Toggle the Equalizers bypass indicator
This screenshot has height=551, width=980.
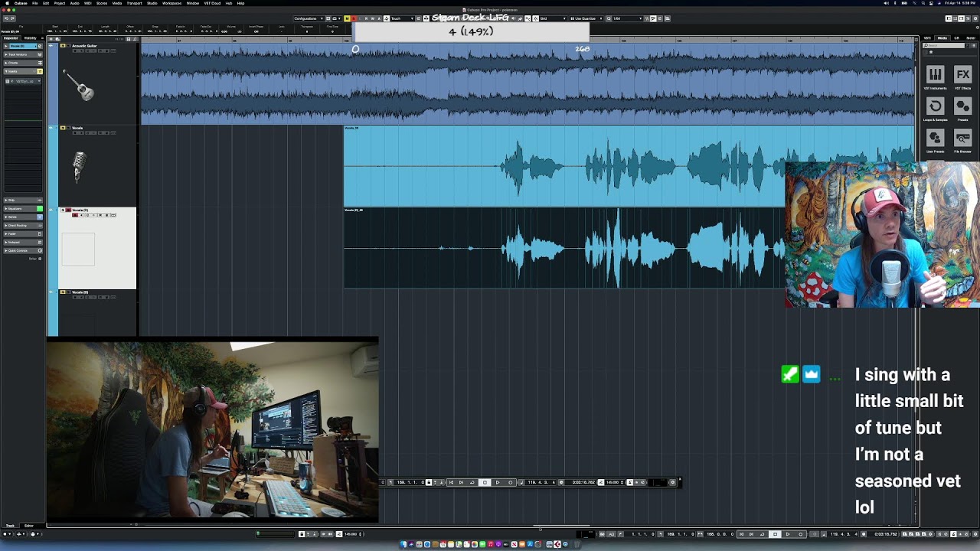(x=40, y=208)
